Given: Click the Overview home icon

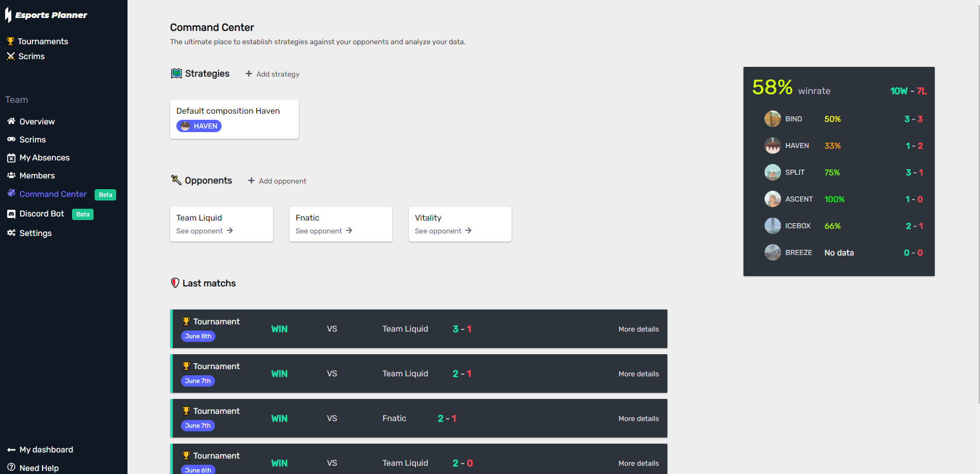Looking at the screenshot, I should pyautogui.click(x=11, y=121).
